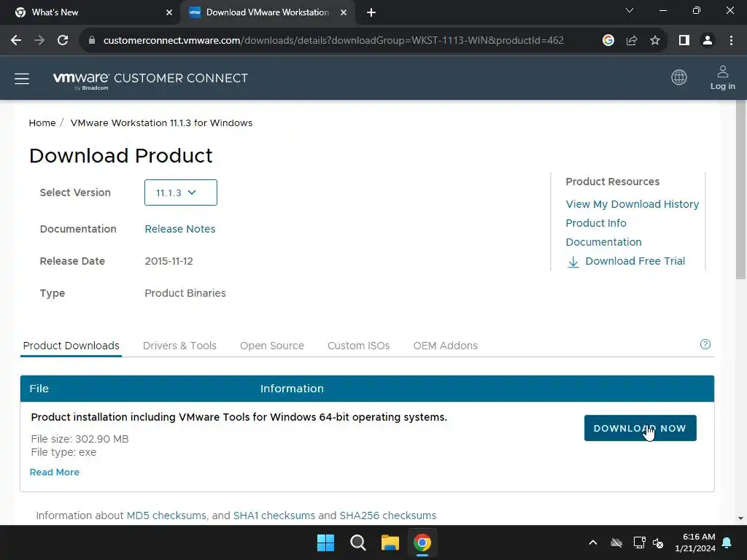The image size is (747, 560).
Task: Open the Product Info link
Action: tap(596, 223)
